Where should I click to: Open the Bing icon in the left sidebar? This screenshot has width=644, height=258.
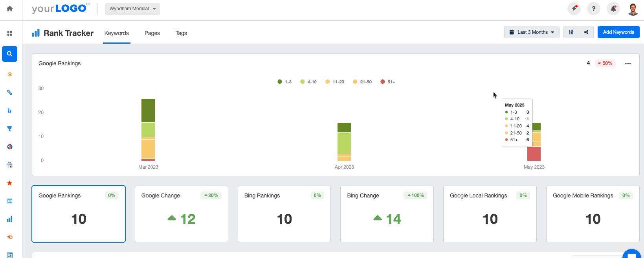[x=10, y=111]
